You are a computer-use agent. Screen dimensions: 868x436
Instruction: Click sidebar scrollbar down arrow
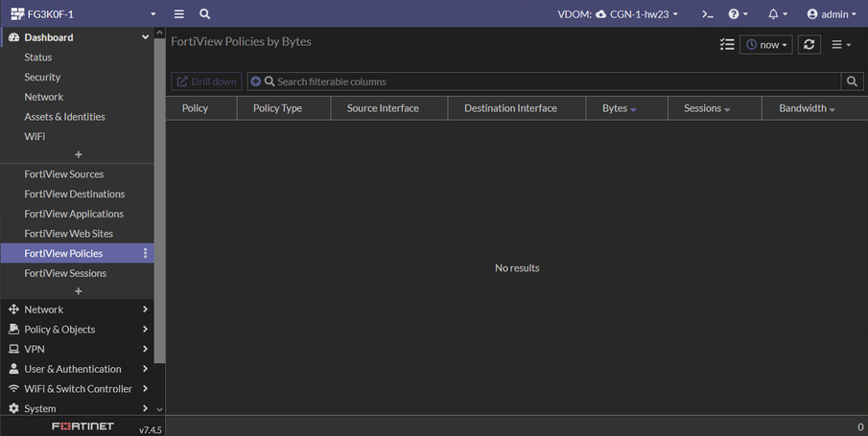pos(159,409)
